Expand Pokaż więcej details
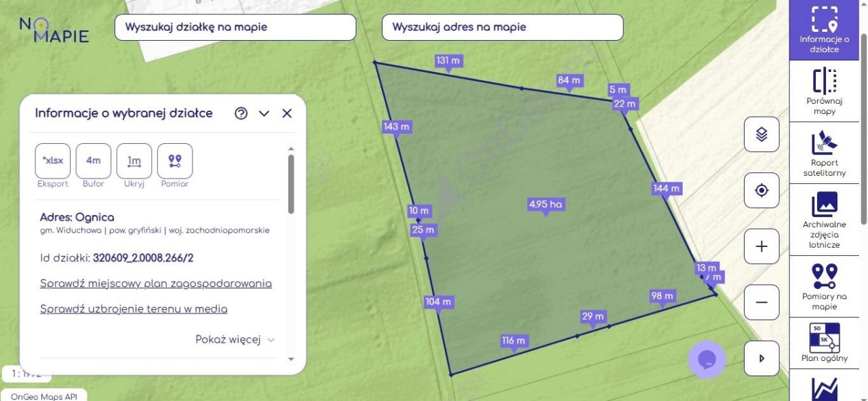868x401 pixels. pyautogui.click(x=235, y=340)
